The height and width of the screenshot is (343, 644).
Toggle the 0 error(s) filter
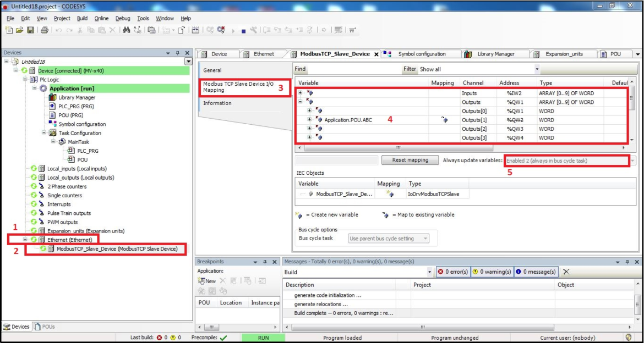tap(452, 272)
